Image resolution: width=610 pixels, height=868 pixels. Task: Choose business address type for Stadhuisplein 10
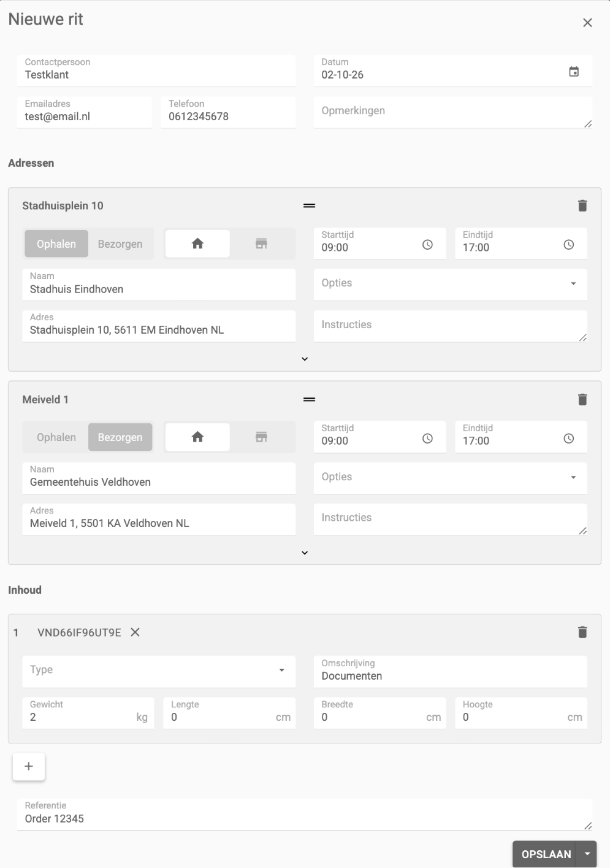tap(261, 244)
